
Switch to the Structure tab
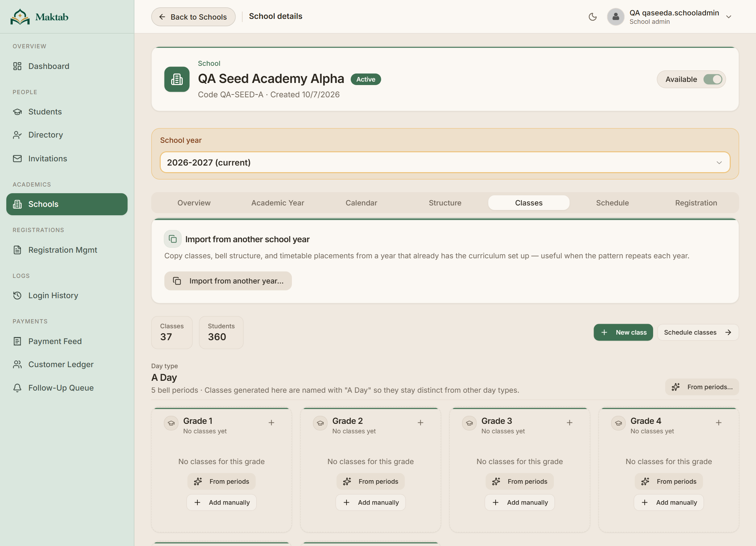click(445, 203)
